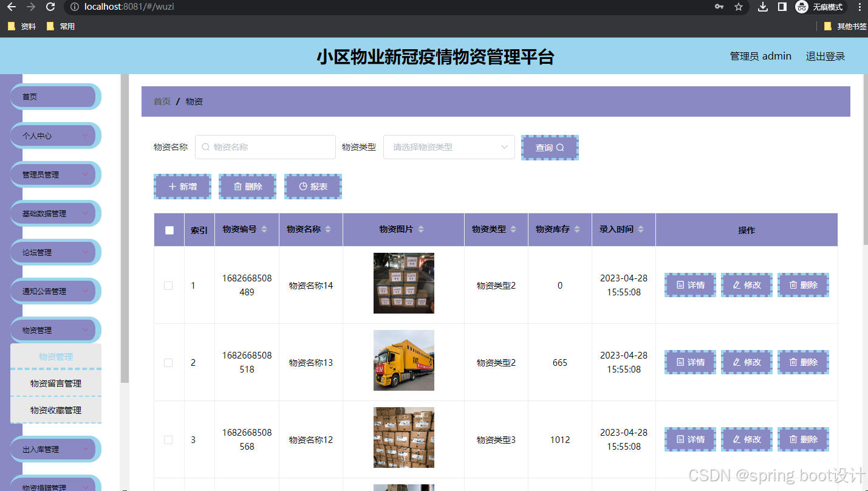The image size is (868, 491).
Task: Toggle the browser side panel icon
Action: coord(782,7)
